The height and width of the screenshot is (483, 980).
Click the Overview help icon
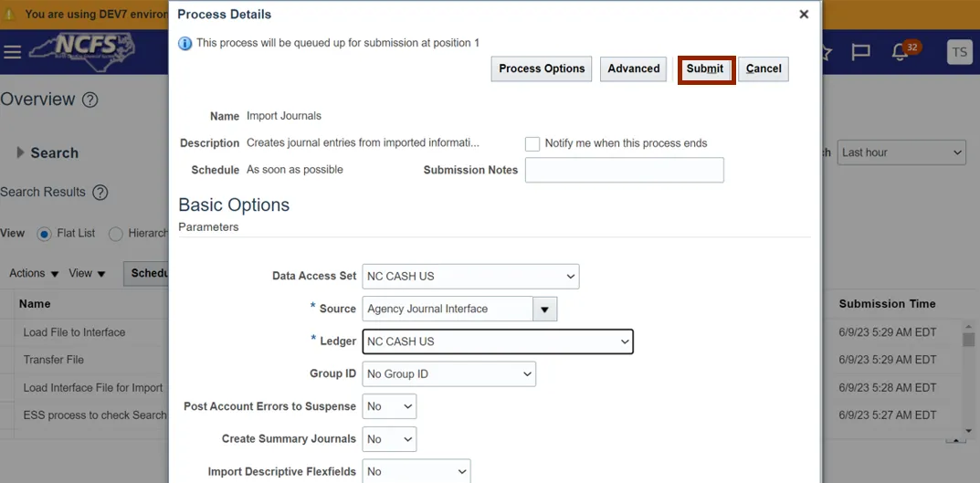point(90,100)
